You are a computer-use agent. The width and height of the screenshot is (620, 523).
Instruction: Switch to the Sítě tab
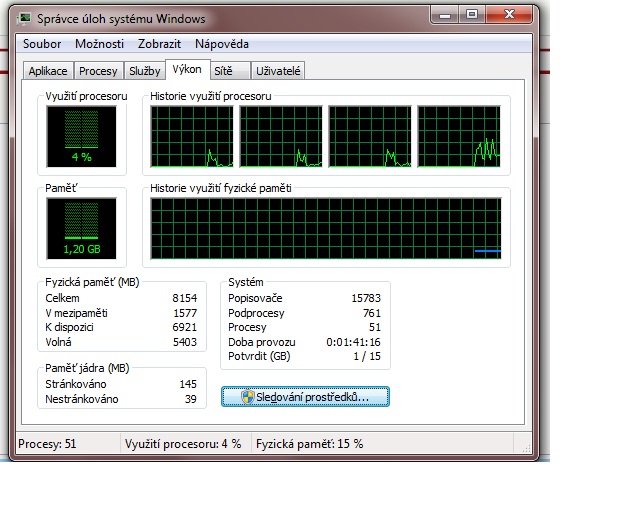click(x=231, y=71)
